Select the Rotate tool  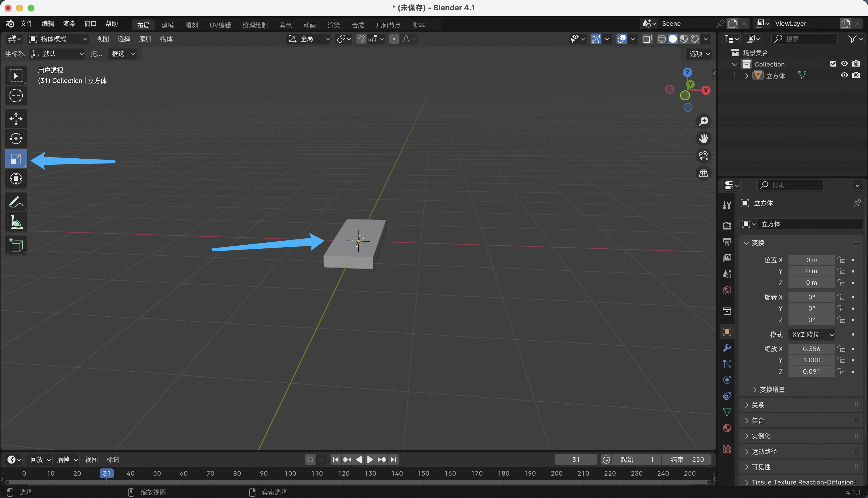tap(16, 139)
